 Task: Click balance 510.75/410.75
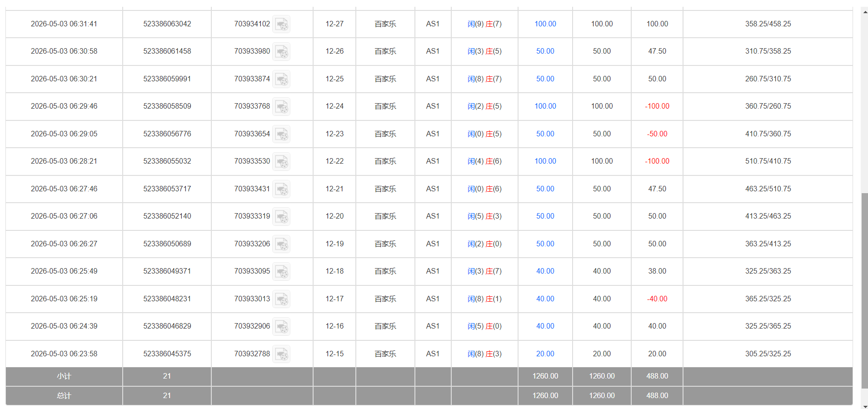point(768,161)
